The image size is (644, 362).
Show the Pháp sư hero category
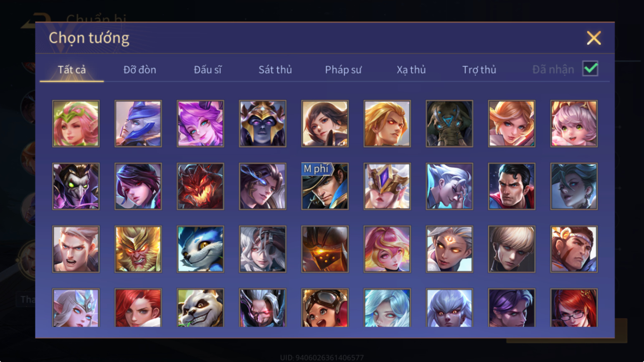pyautogui.click(x=343, y=70)
